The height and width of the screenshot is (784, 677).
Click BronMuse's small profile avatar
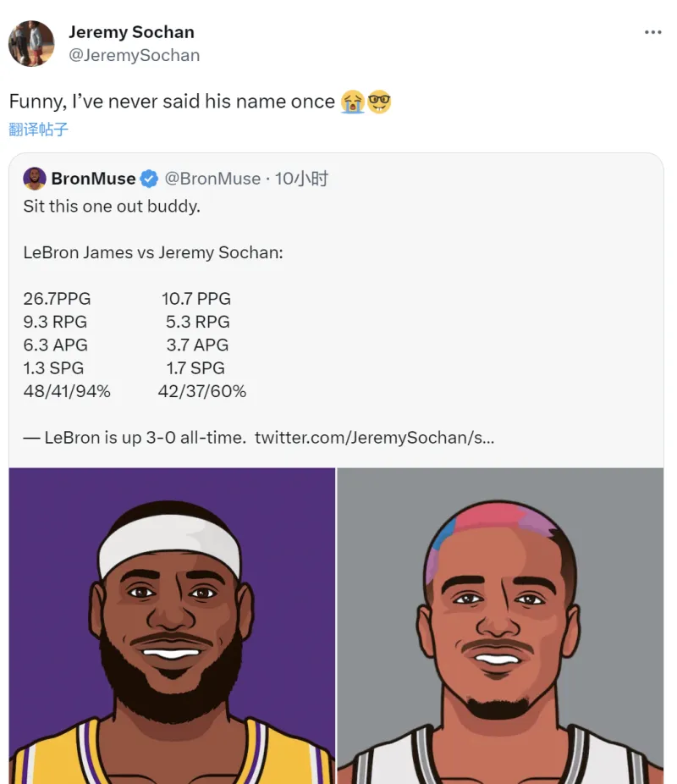[x=35, y=179]
